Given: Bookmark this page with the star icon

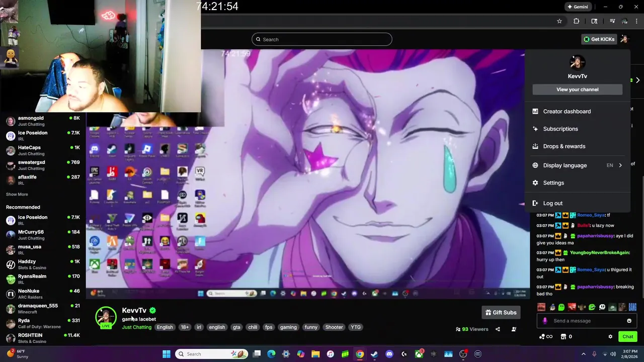Looking at the screenshot, I should 559,21.
